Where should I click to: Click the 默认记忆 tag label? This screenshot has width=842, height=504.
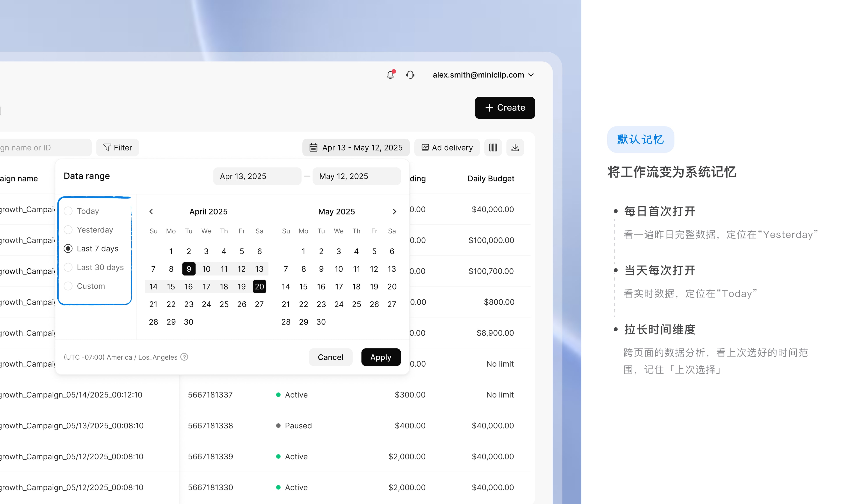point(640,139)
